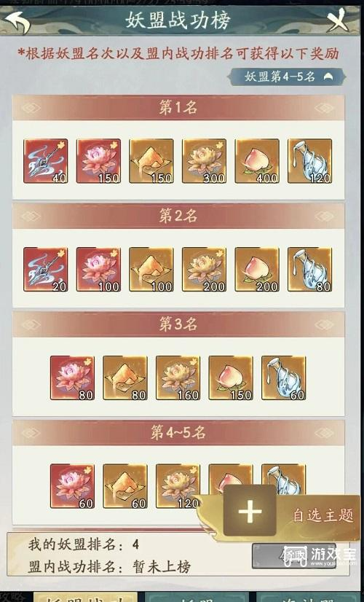Open the 第4~5名 section header
The width and height of the screenshot is (364, 602).
click(178, 433)
